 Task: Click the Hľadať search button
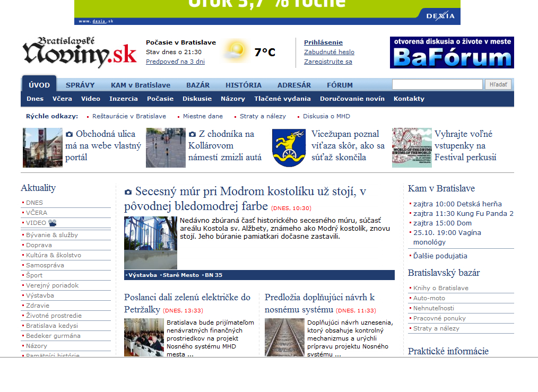pyautogui.click(x=498, y=84)
